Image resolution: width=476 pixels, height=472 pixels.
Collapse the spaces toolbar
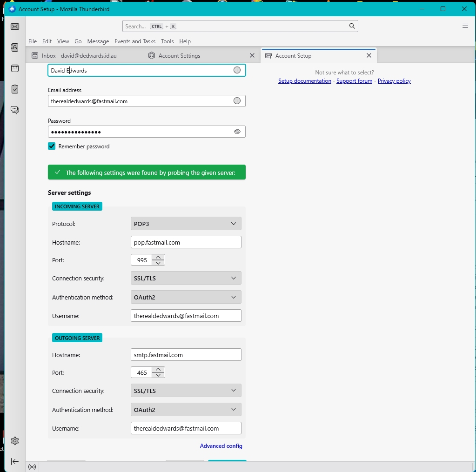[14, 461]
